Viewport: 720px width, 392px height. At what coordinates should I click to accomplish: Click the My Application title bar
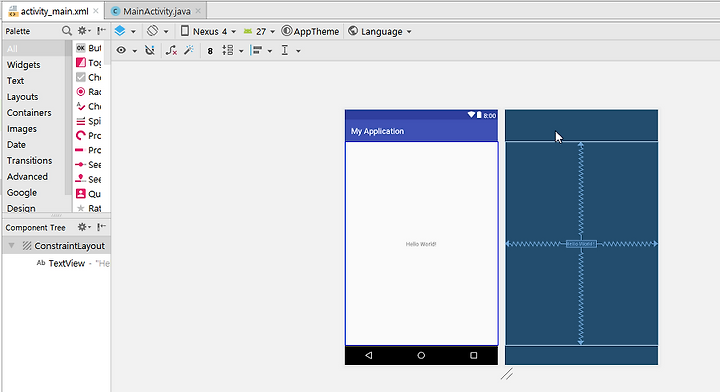[x=421, y=131]
